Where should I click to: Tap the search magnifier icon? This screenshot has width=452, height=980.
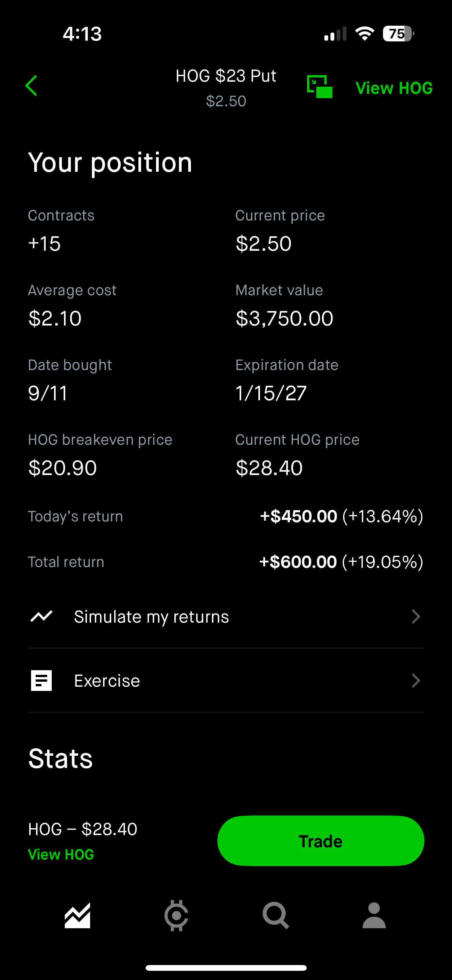tap(275, 916)
